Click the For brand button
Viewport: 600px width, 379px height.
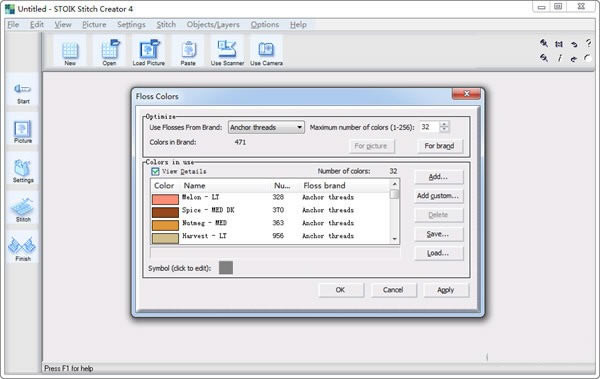439,146
